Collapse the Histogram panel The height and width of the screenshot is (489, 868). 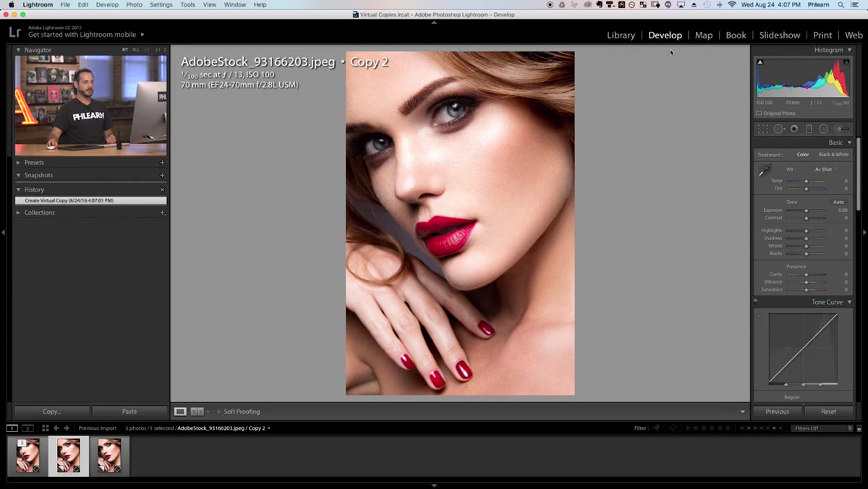tap(849, 50)
